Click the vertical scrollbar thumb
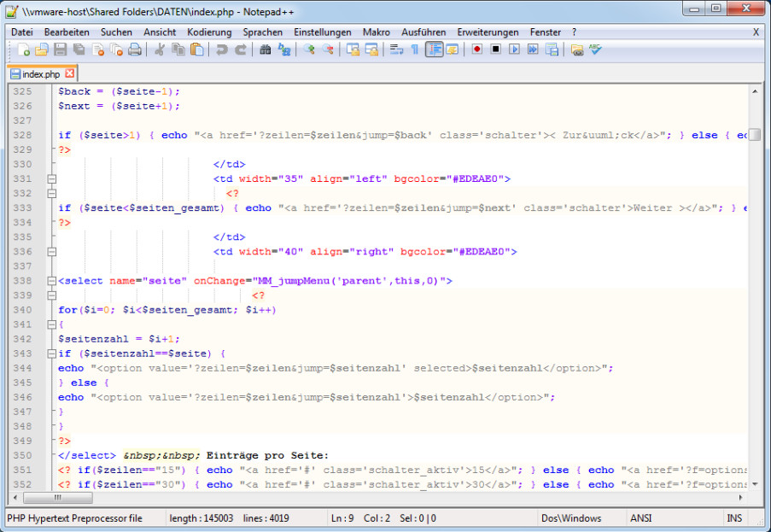The height and width of the screenshot is (532, 771). click(755, 135)
